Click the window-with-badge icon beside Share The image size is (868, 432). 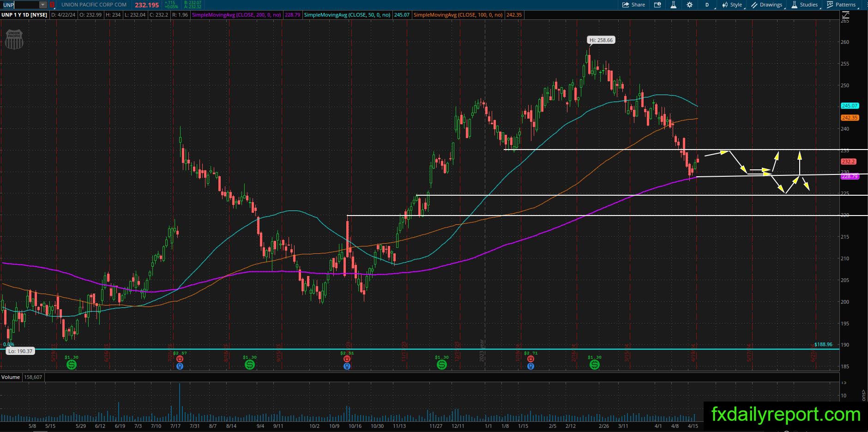[x=657, y=5]
